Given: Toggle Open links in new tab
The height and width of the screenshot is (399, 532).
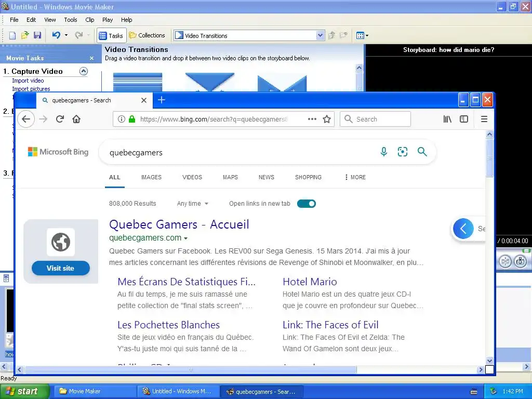Looking at the screenshot, I should (x=307, y=204).
